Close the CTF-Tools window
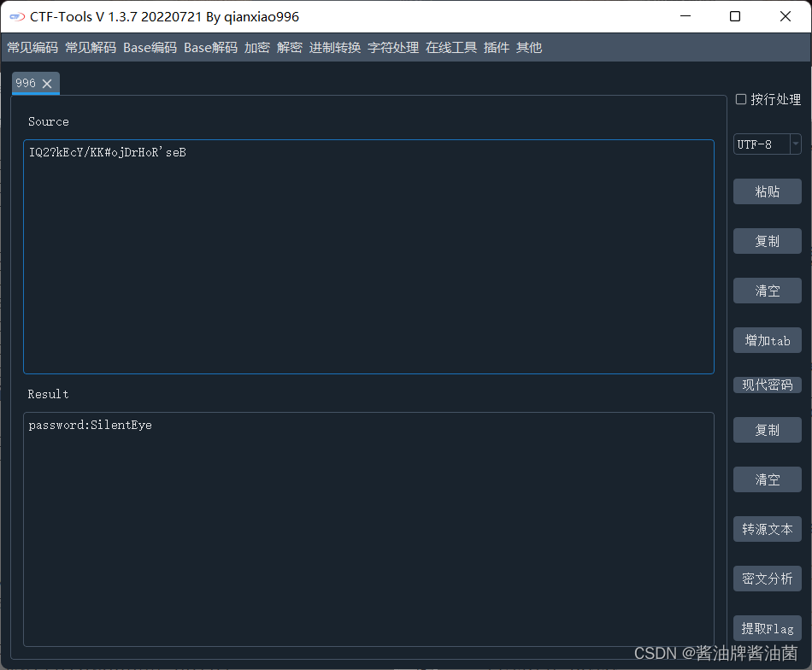Image resolution: width=812 pixels, height=670 pixels. click(x=785, y=16)
